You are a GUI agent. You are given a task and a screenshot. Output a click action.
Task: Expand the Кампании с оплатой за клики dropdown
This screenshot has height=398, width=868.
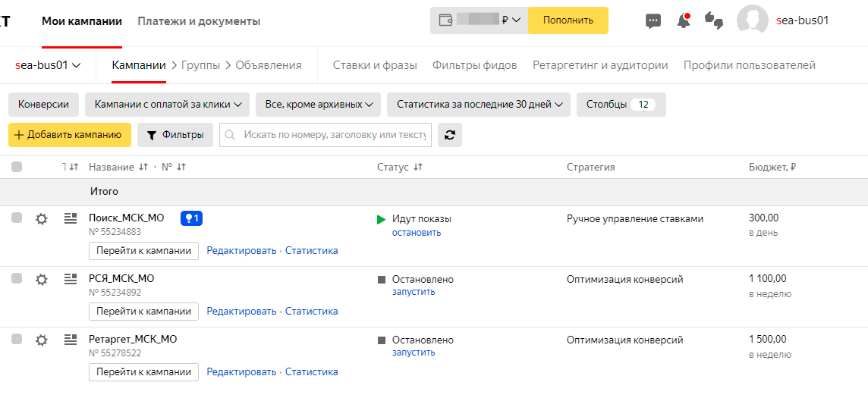point(167,105)
